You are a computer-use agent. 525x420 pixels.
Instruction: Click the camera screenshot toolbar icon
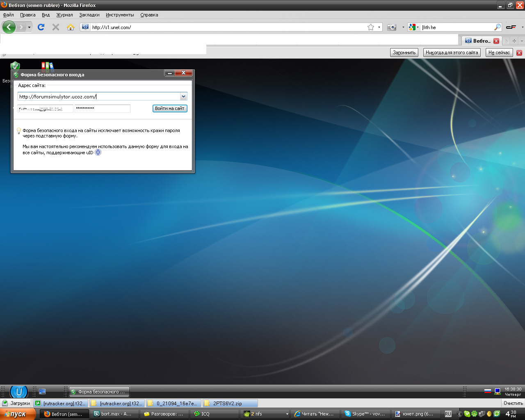[392, 27]
